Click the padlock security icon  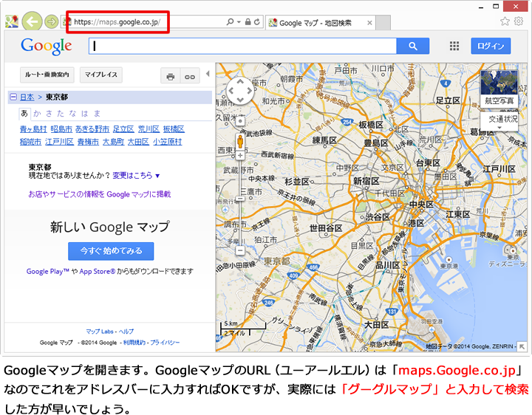tap(248, 22)
